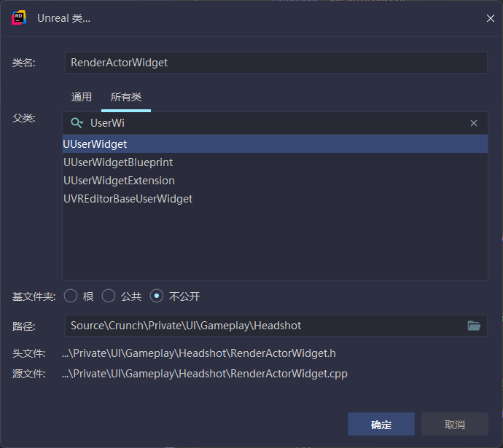Click the RenderActorWidget.cpp source file path
Viewport: 503px width, 448px height.
click(205, 374)
